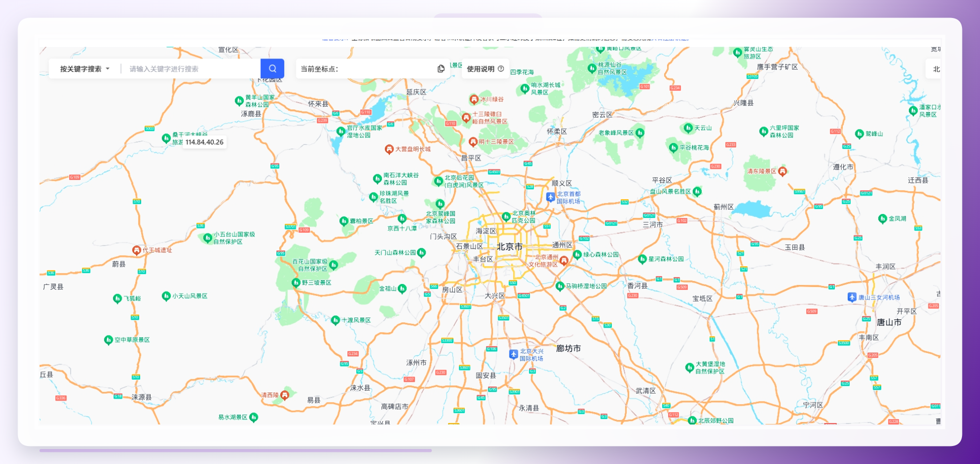Select the 空中草原景区 park marker
This screenshot has width=980, height=464.
click(108, 340)
